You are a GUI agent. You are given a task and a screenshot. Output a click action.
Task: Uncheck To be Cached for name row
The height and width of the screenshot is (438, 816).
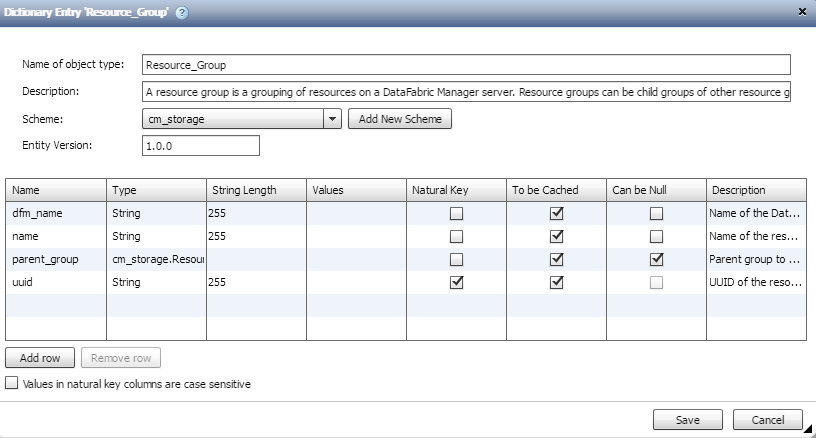point(557,236)
